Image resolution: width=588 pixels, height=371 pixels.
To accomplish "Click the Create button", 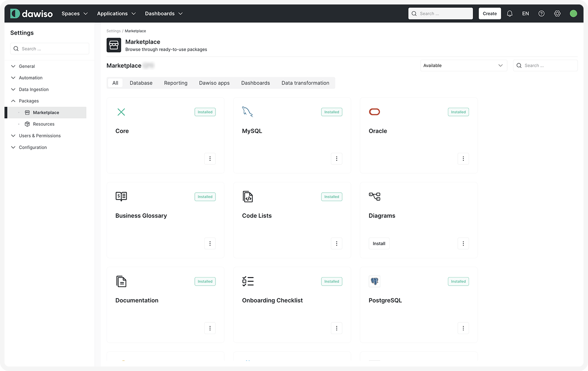I will [x=489, y=13].
